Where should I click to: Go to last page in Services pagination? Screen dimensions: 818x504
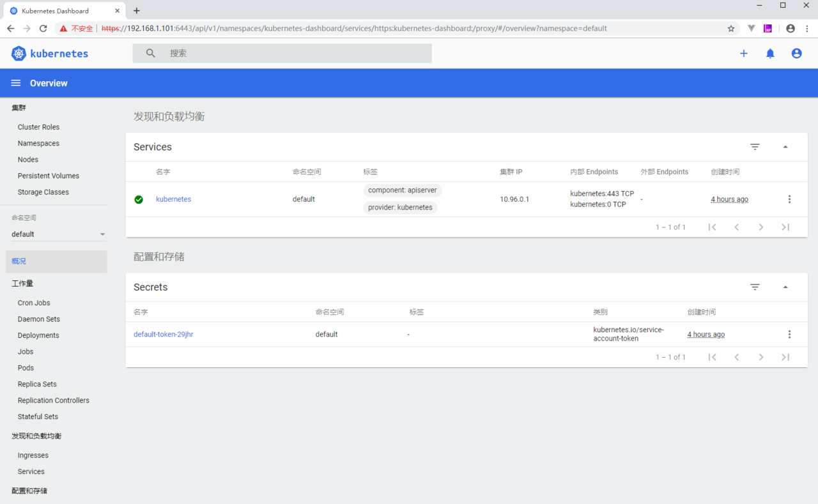pyautogui.click(x=785, y=227)
